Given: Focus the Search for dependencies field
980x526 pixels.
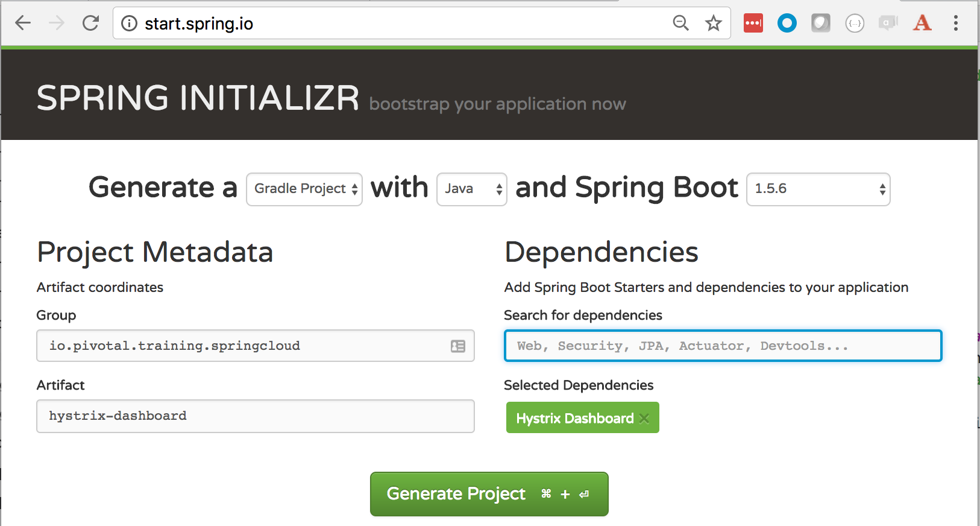Looking at the screenshot, I should 723,346.
